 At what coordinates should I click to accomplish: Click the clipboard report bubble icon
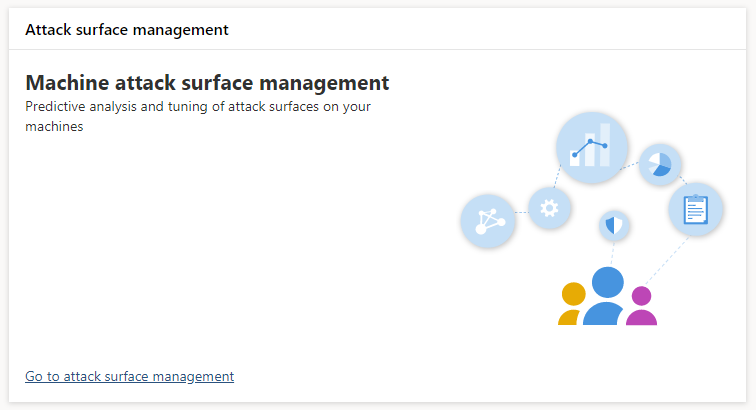[x=695, y=210]
